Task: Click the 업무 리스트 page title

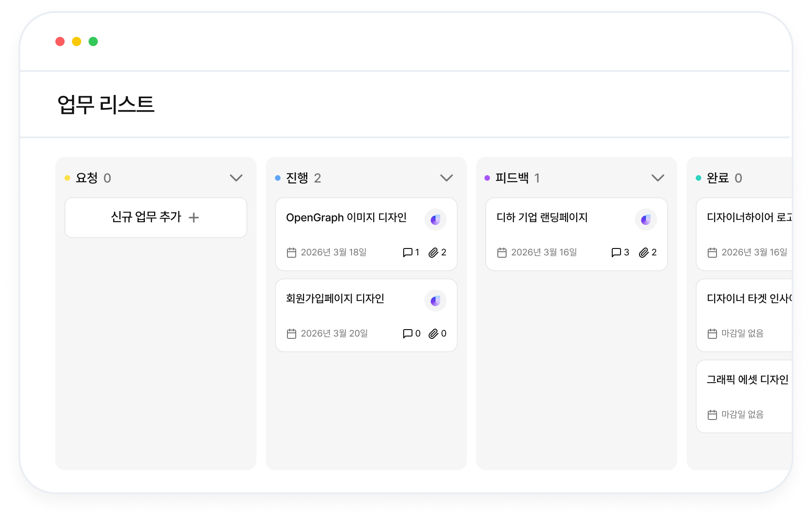Action: (106, 104)
